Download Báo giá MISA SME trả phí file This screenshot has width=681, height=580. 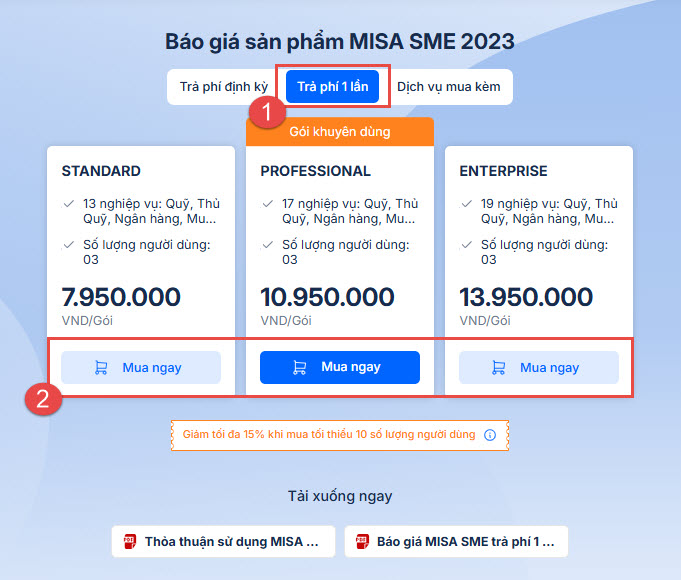(x=456, y=542)
